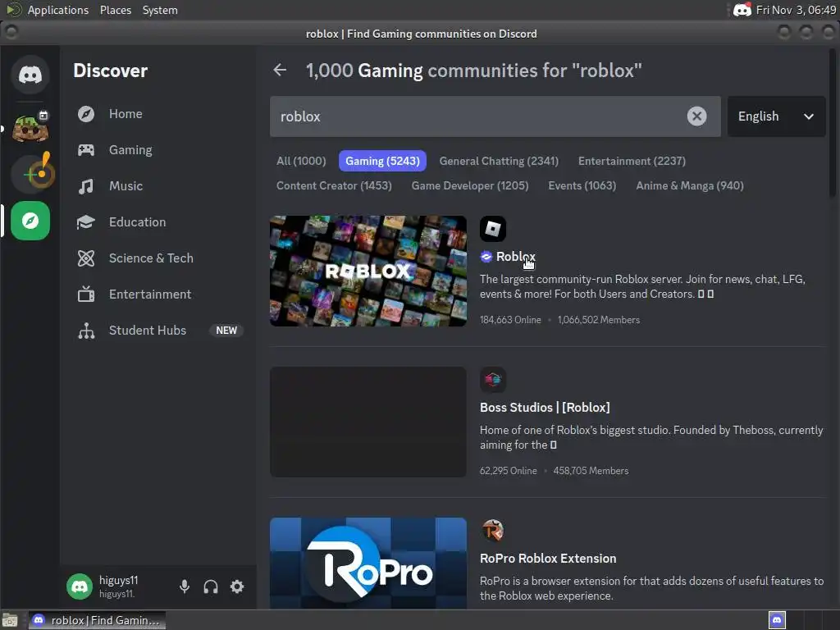840x630 pixels.
Task: Click the page vertical scrollbar
Action: (833, 123)
